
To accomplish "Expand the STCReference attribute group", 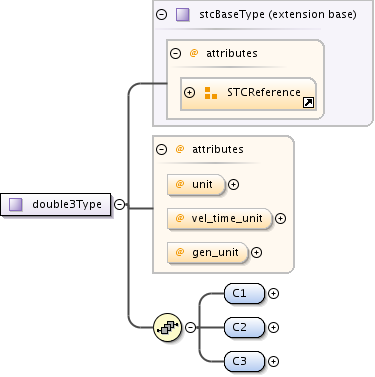I will (x=190, y=92).
